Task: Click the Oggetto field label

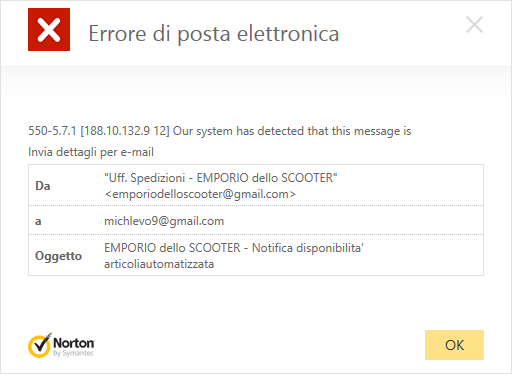Action: [x=58, y=256]
